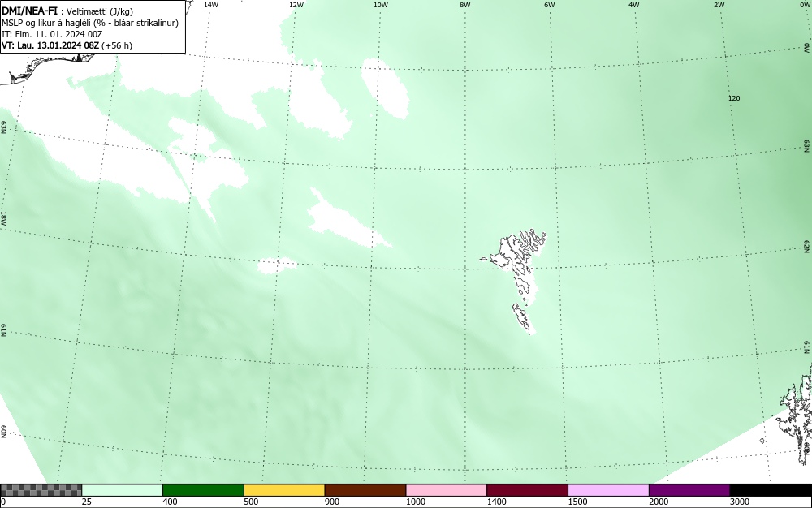Click the 6W longitude label
812x508 pixels.
click(550, 5)
